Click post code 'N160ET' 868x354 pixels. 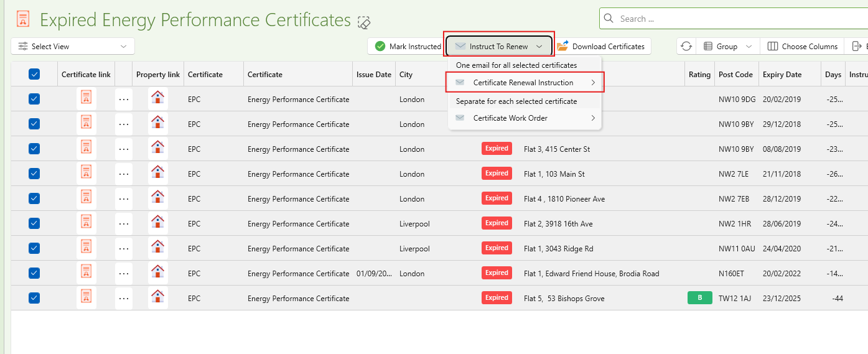coord(732,273)
